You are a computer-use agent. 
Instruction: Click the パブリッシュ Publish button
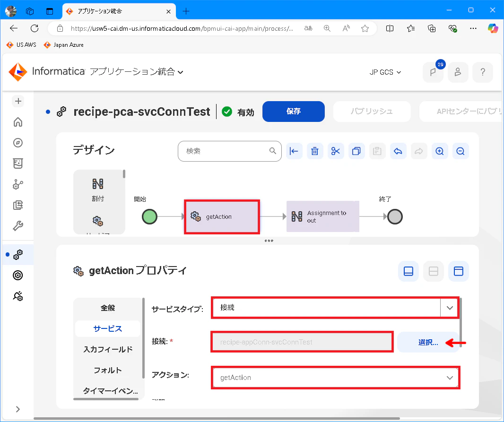(372, 112)
